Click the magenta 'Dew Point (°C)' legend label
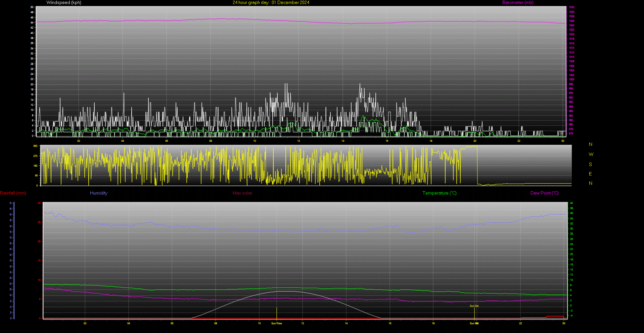 (x=545, y=193)
